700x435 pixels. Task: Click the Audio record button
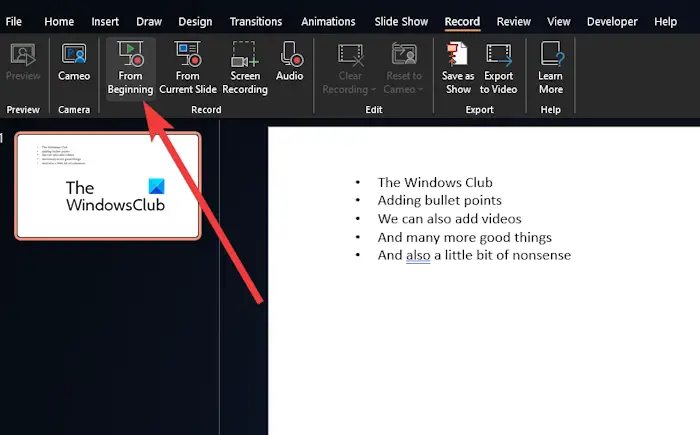289,63
